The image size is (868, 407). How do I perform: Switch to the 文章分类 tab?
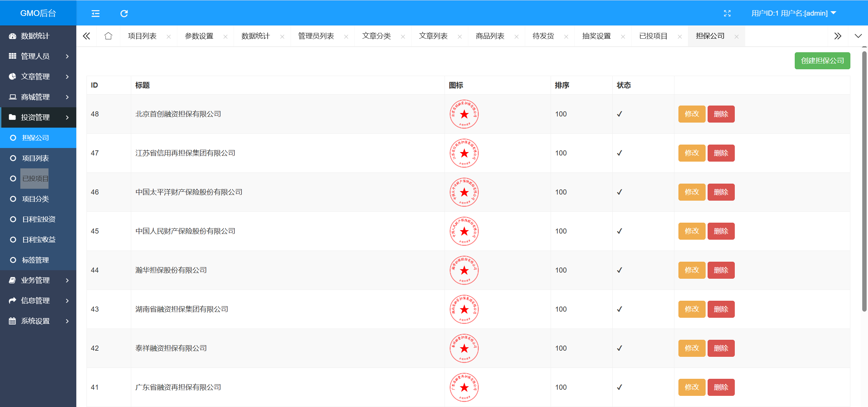click(376, 36)
